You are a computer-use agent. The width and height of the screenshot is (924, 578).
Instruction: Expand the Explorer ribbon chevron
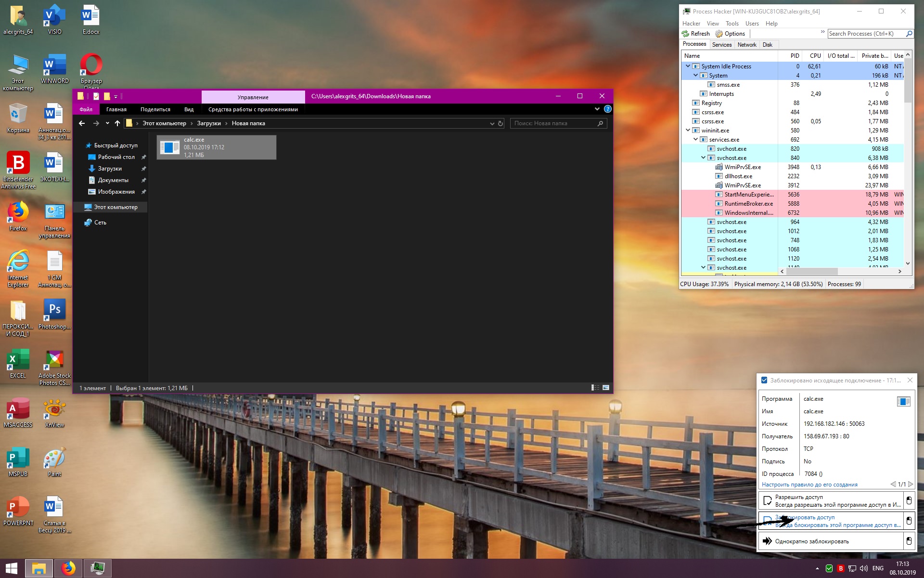click(597, 109)
